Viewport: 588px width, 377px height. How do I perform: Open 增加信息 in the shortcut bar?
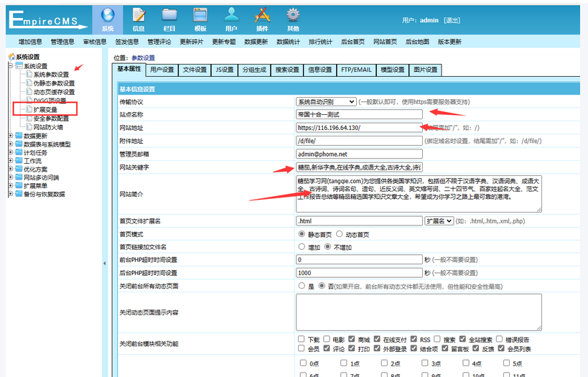(x=30, y=42)
